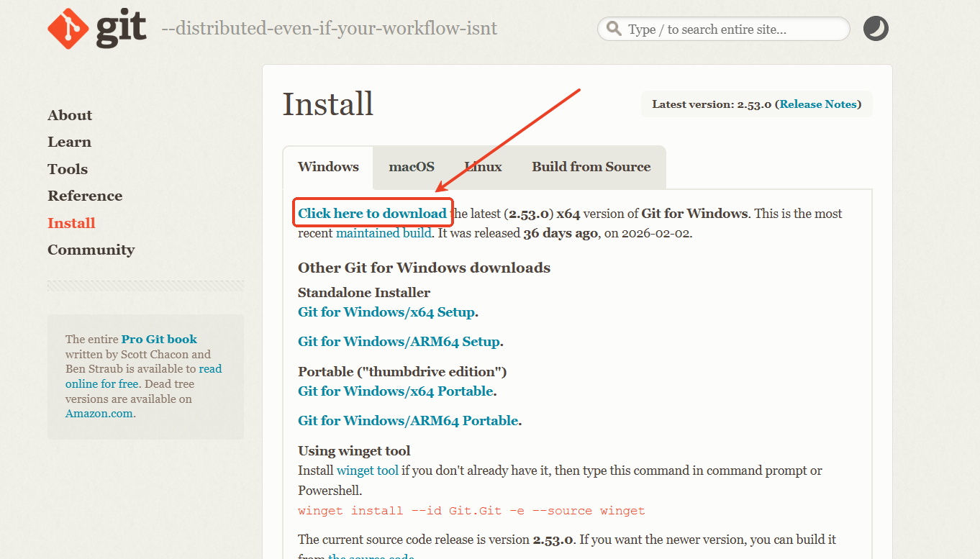Screen dimensions: 980x559
Task: Download Git for Windows/x64 Portable
Action: click(396, 391)
